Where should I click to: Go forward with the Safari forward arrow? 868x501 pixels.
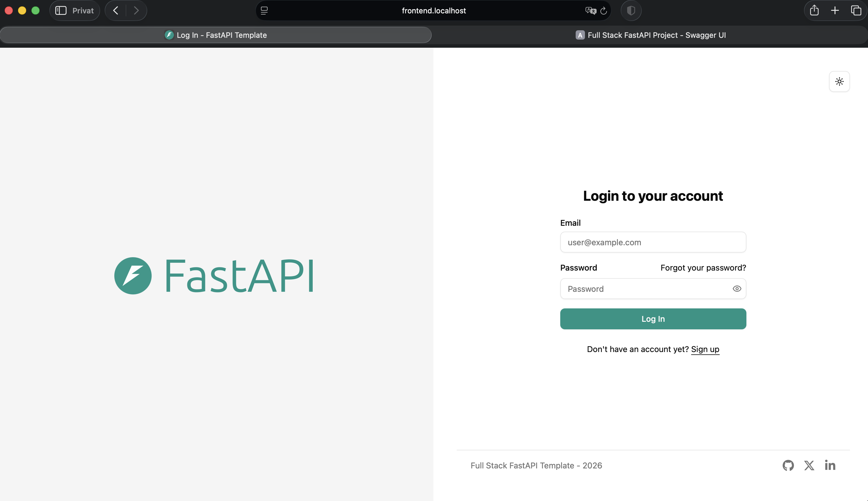(x=136, y=11)
